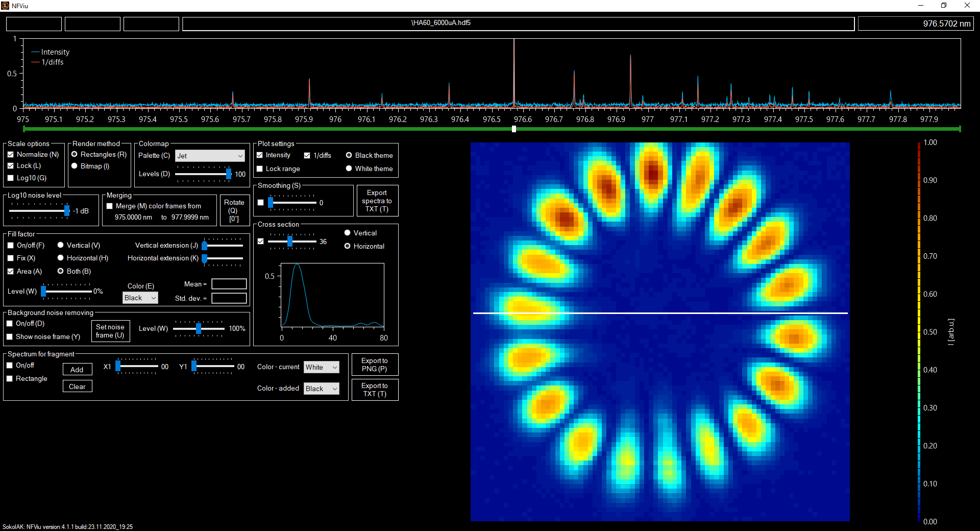Enable the Log10 (G) checkbox
The height and width of the screenshot is (531, 980).
(11, 178)
